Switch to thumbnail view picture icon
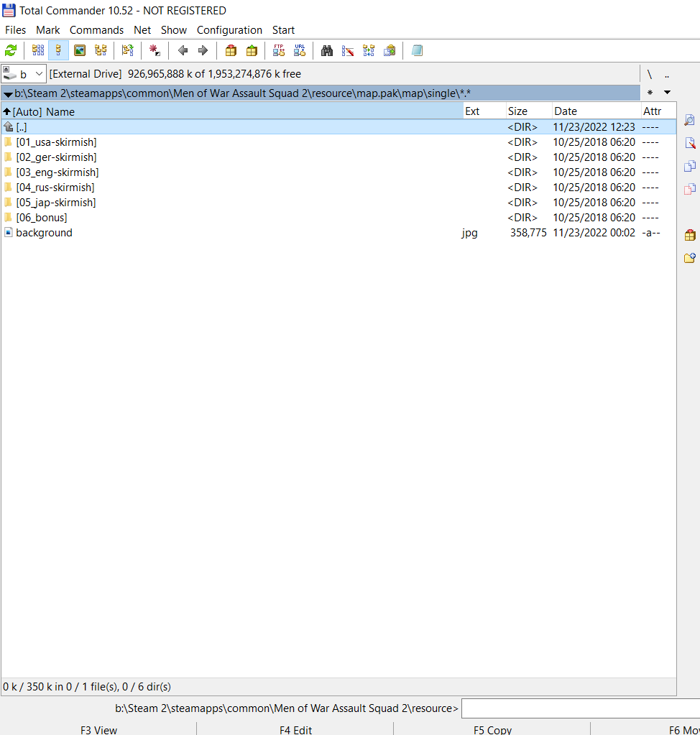The height and width of the screenshot is (735, 700). [80, 50]
